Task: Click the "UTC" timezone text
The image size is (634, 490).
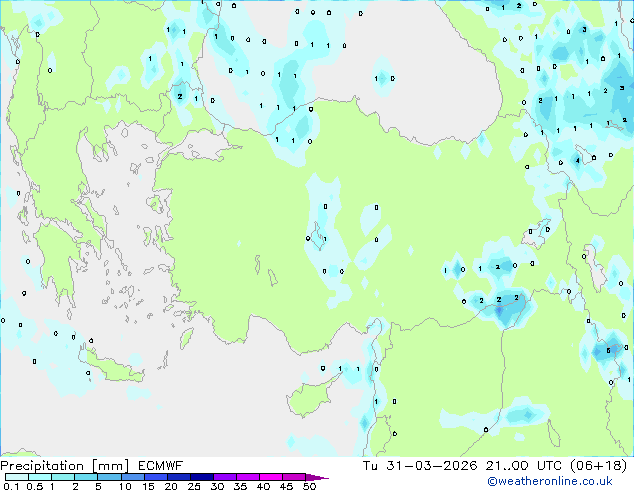Action: tap(549, 465)
